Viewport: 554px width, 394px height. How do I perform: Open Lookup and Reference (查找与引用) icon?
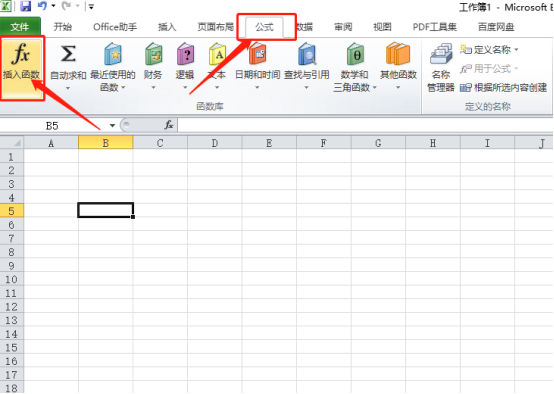(x=307, y=54)
